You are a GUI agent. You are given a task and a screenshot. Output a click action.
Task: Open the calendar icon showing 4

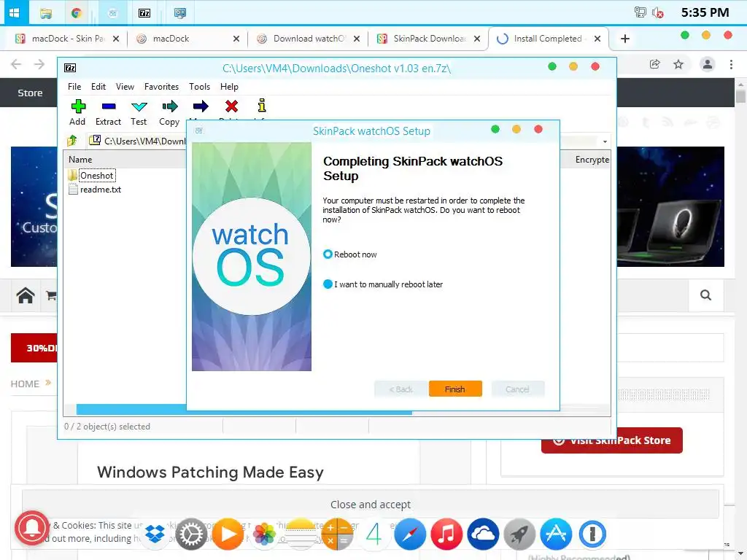point(374,534)
